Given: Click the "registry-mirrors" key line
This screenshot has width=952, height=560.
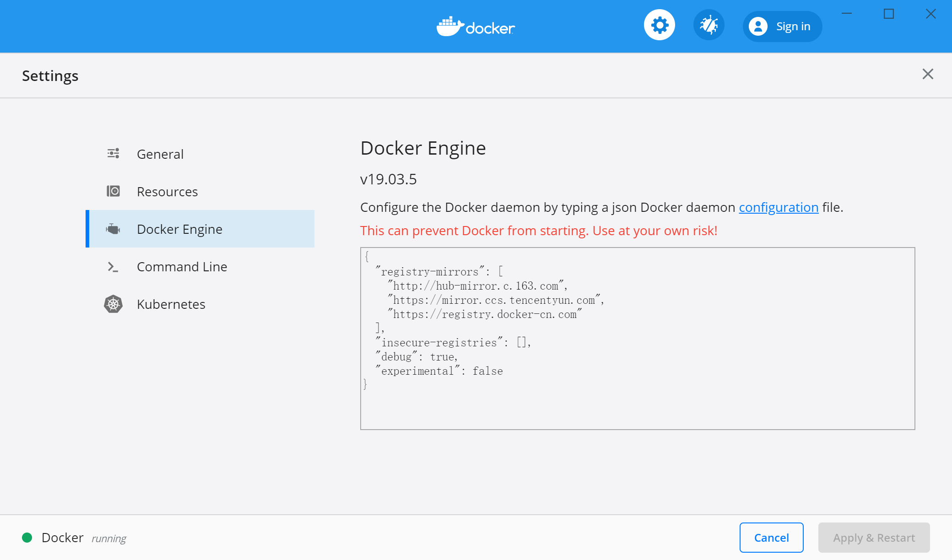Looking at the screenshot, I should click(439, 272).
